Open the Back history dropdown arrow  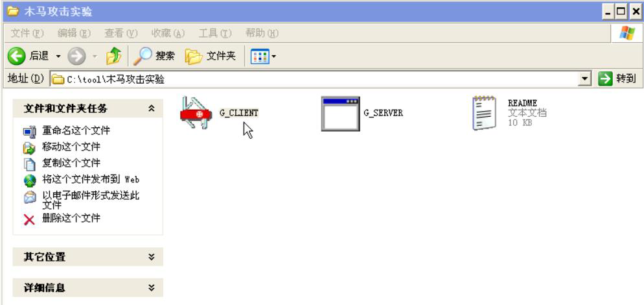pyautogui.click(x=58, y=56)
